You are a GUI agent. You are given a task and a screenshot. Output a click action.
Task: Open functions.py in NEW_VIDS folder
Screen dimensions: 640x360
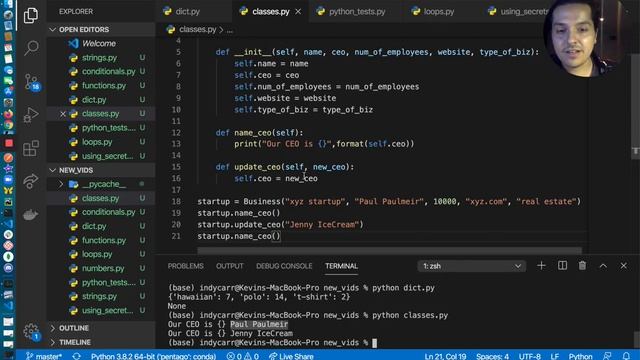104,240
